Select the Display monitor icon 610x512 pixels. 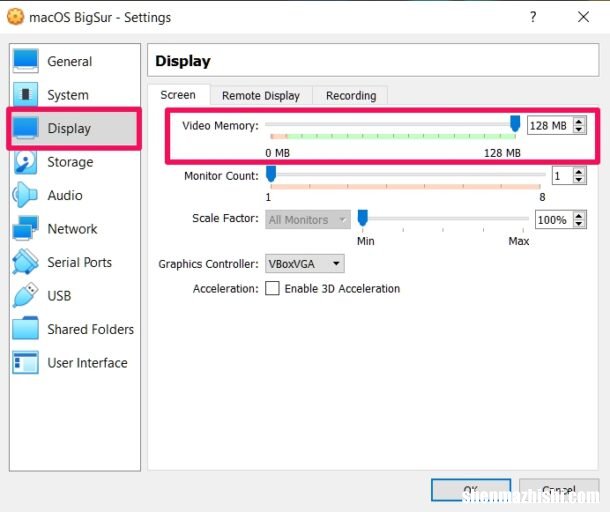click(25, 128)
